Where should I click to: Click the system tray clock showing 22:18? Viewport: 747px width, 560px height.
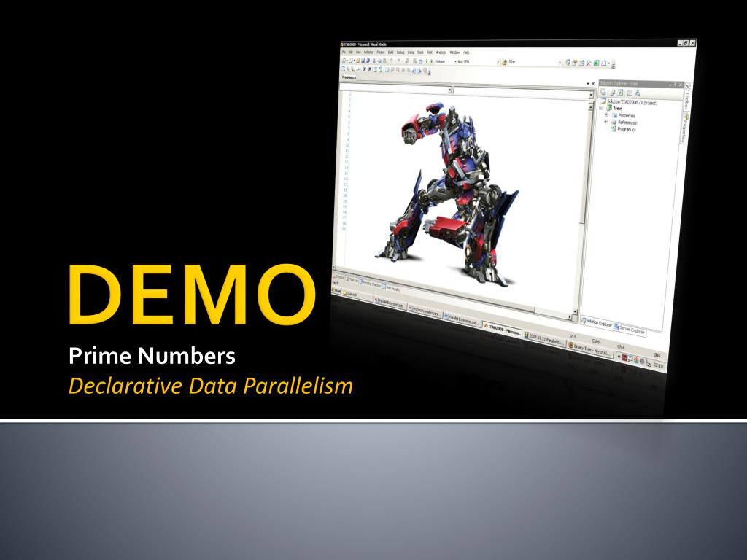coord(657,366)
